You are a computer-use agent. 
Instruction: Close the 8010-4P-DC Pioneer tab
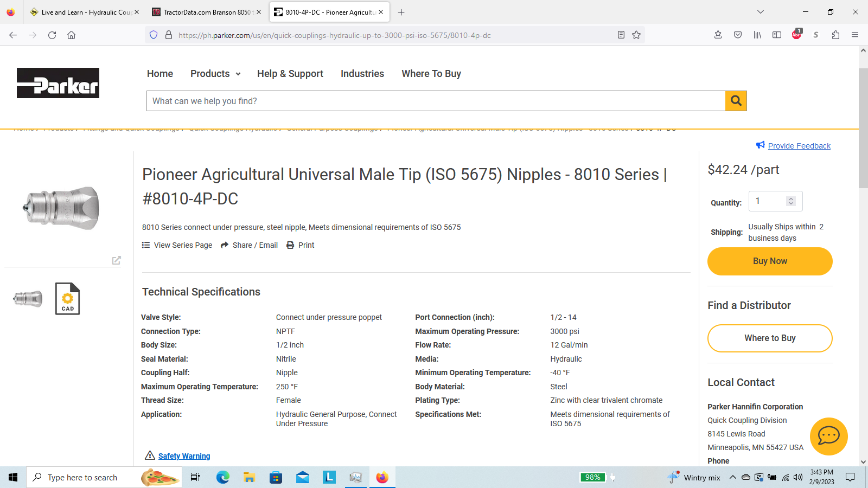click(381, 12)
